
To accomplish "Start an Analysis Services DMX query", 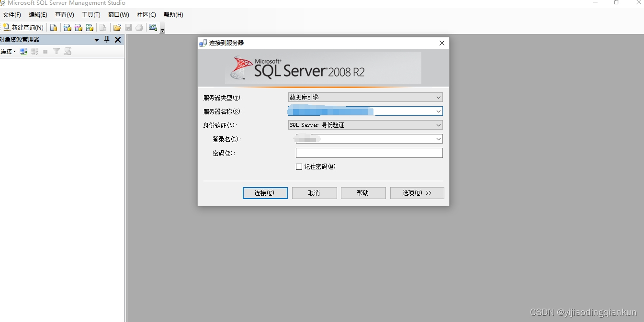I will (x=79, y=27).
